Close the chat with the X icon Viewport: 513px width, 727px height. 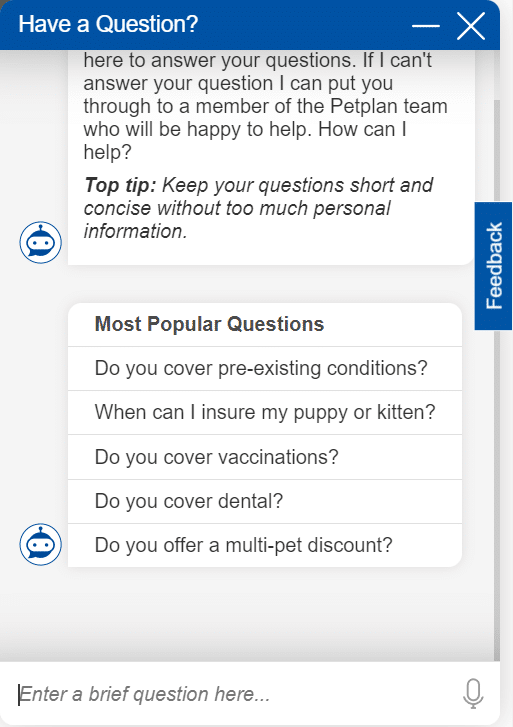[471, 26]
